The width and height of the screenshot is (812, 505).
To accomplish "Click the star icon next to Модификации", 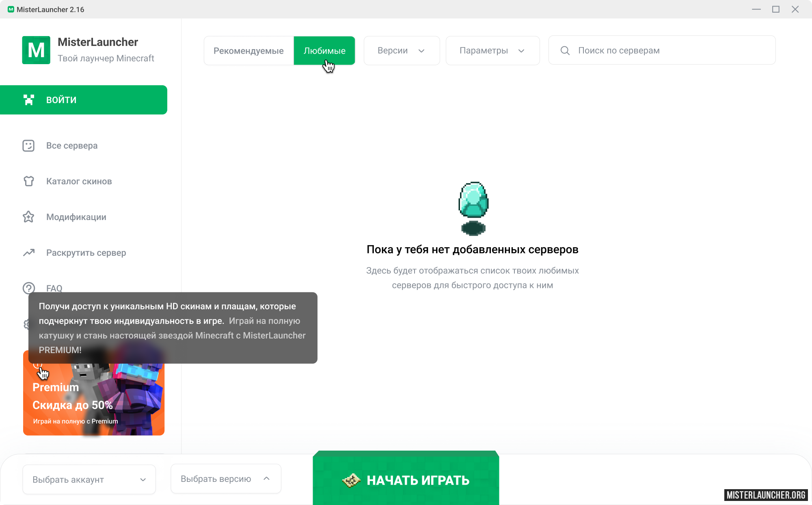I will click(x=28, y=217).
